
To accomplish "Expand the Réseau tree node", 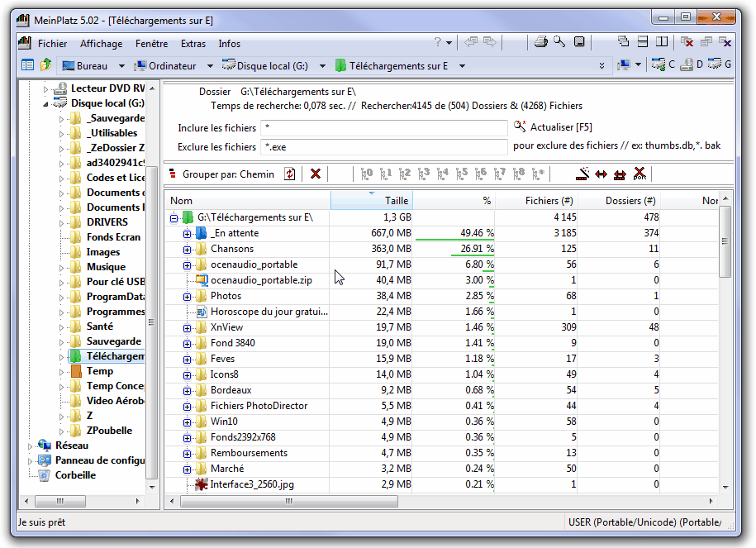I will coord(30,446).
